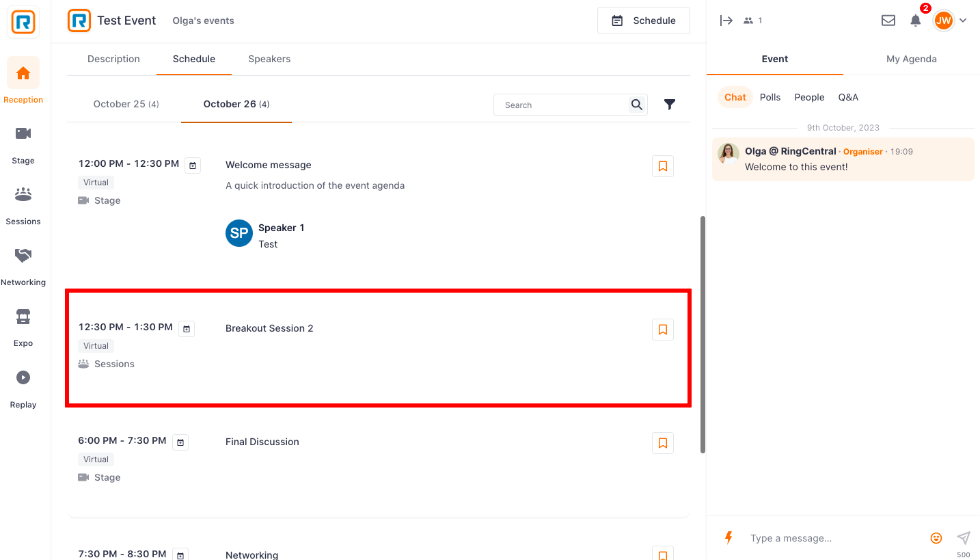Viewport: 980px width, 560px height.
Task: Add 7:30 PM Networking to calendar icon
Action: click(180, 555)
